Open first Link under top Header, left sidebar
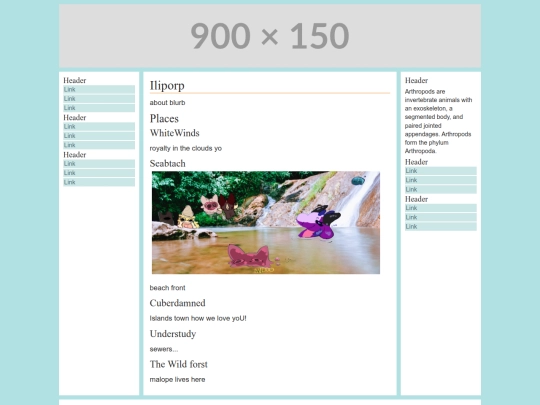Image resolution: width=540 pixels, height=405 pixels. [99, 90]
